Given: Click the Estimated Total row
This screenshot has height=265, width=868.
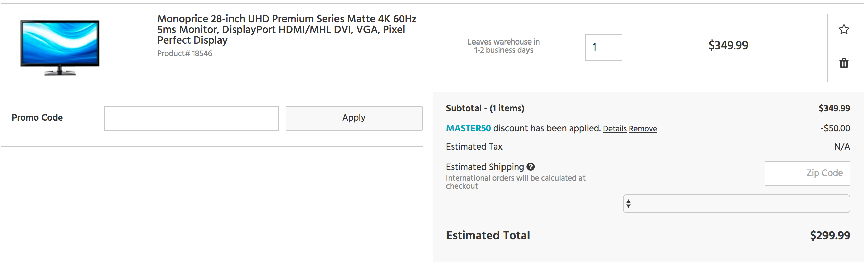Looking at the screenshot, I should pyautogui.click(x=488, y=235).
